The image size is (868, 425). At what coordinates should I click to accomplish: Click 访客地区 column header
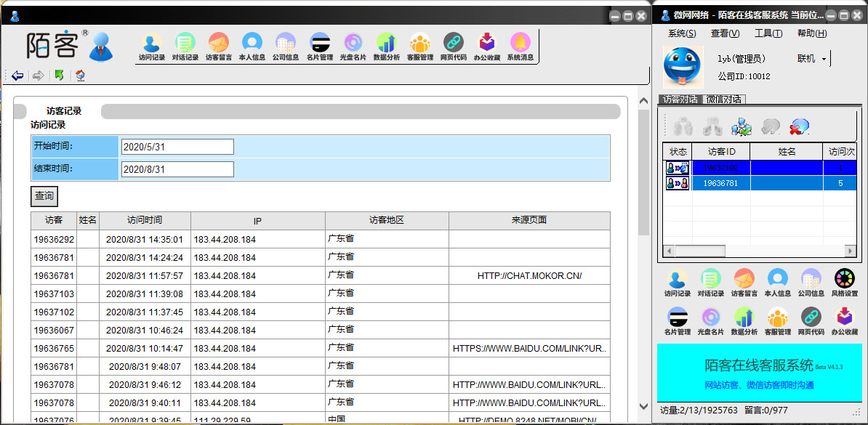pyautogui.click(x=386, y=220)
